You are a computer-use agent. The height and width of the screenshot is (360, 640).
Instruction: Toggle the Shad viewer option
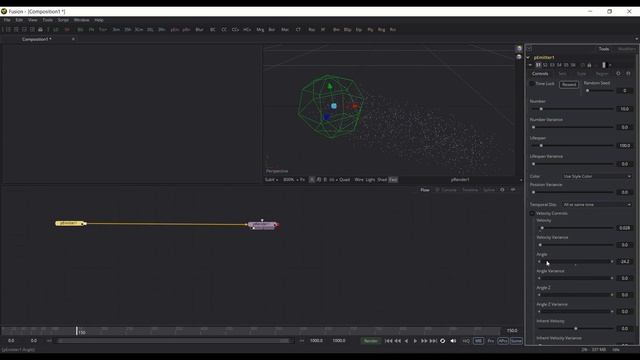382,180
